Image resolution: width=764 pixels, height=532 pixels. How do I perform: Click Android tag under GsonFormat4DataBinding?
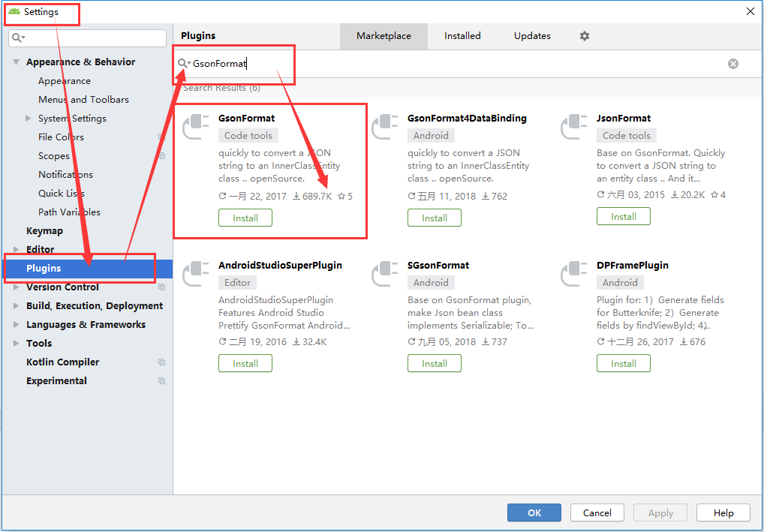pos(431,135)
